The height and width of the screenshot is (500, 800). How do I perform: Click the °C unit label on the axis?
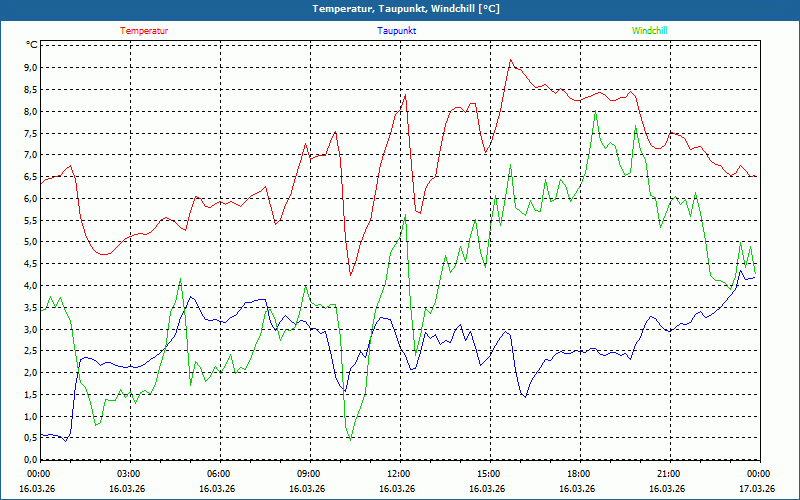click(x=32, y=45)
